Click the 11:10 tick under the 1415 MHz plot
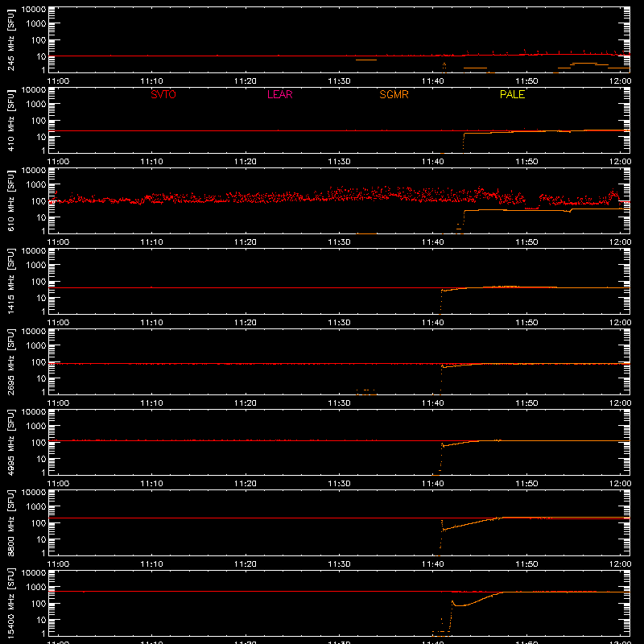644x644 pixels. coord(151,323)
